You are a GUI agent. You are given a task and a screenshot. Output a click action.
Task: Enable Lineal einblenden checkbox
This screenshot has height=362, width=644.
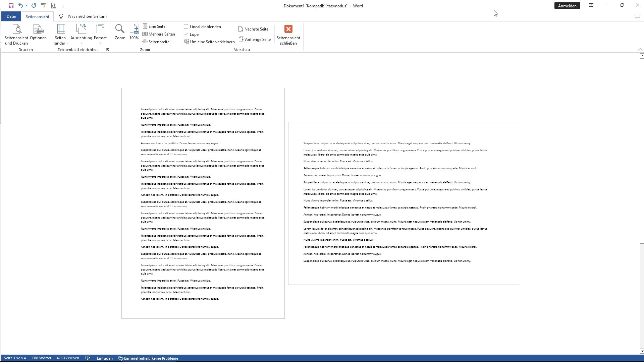point(186,26)
